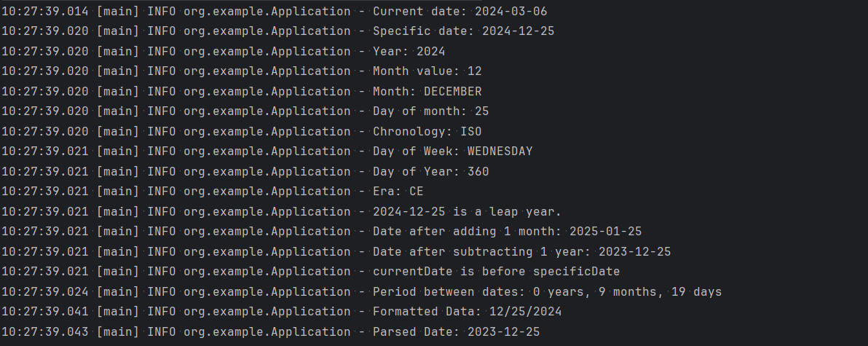
Task: Click the 'Chronology: ISO' log line
Action: coord(427,132)
